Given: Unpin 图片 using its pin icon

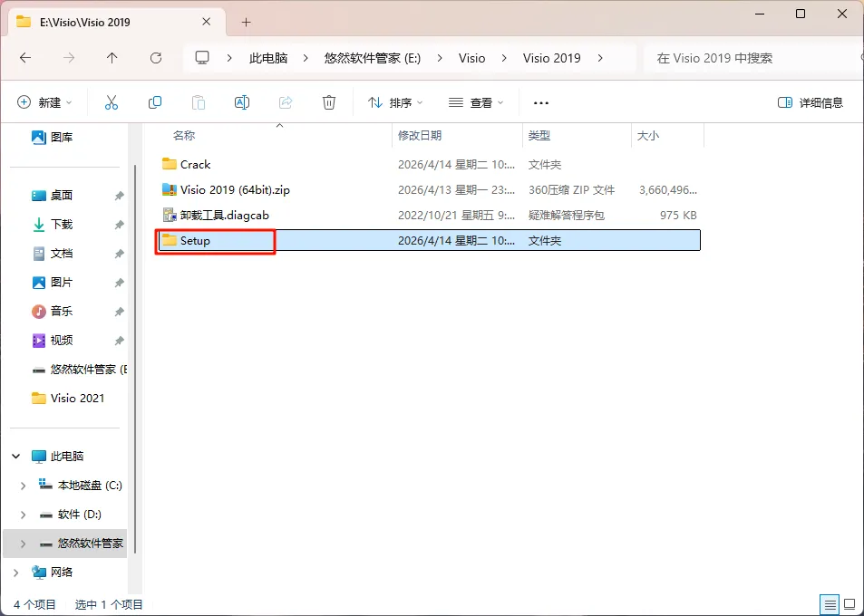Looking at the screenshot, I should (119, 283).
